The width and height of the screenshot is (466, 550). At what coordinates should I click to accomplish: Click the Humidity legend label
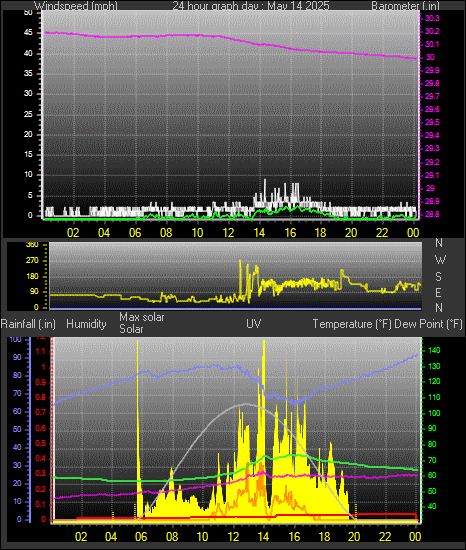[86, 324]
